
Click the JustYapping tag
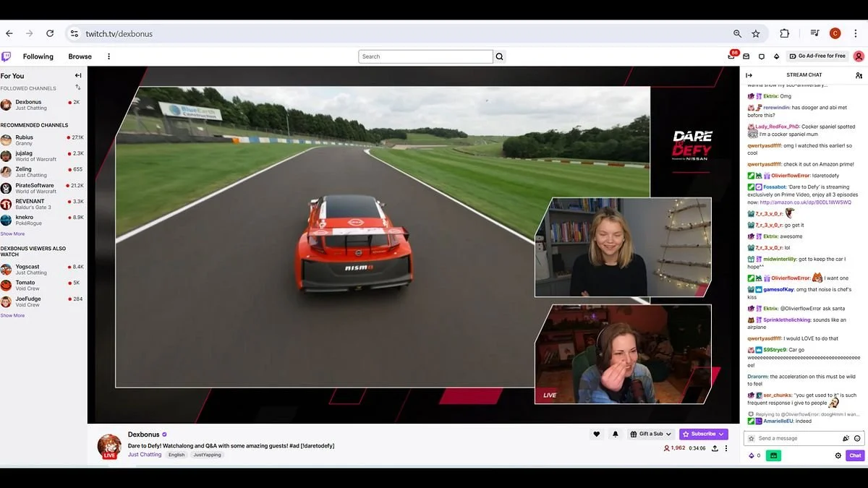[x=208, y=455]
